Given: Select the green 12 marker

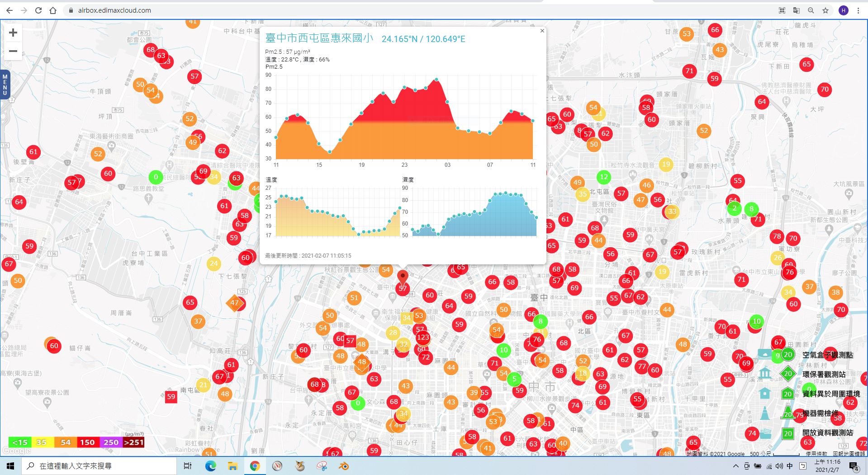Looking at the screenshot, I should [x=604, y=177].
